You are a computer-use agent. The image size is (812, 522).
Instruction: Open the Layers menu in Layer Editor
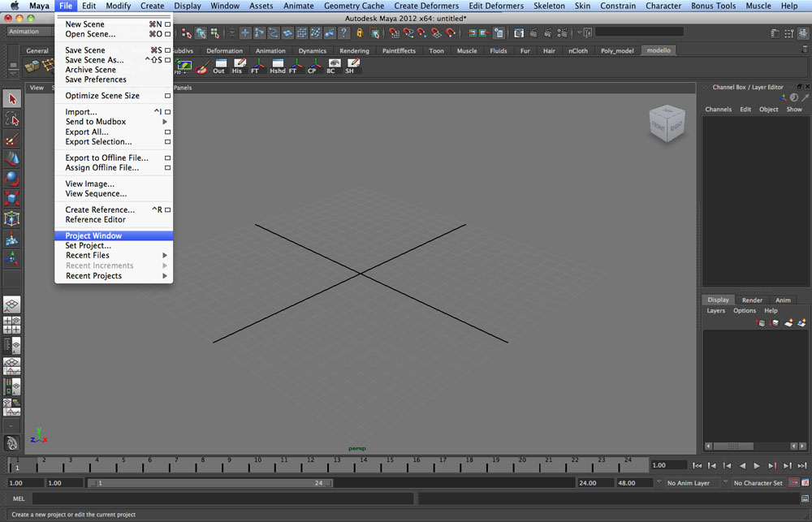715,311
